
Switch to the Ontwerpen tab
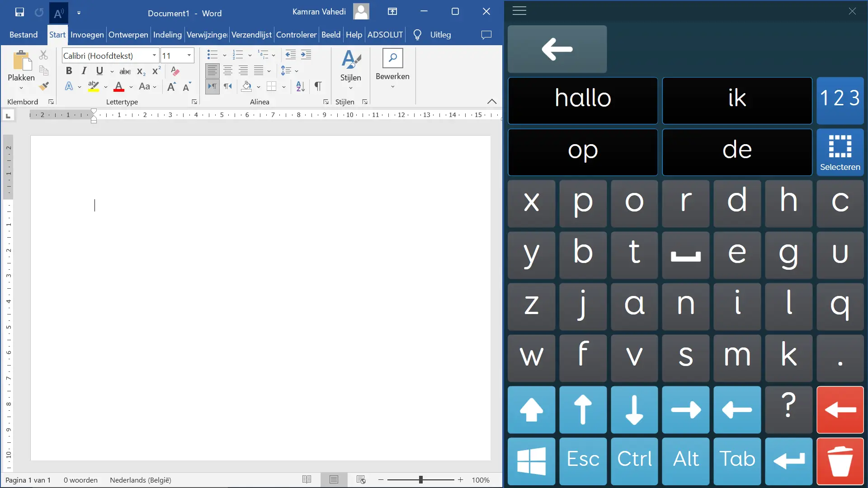coord(128,35)
